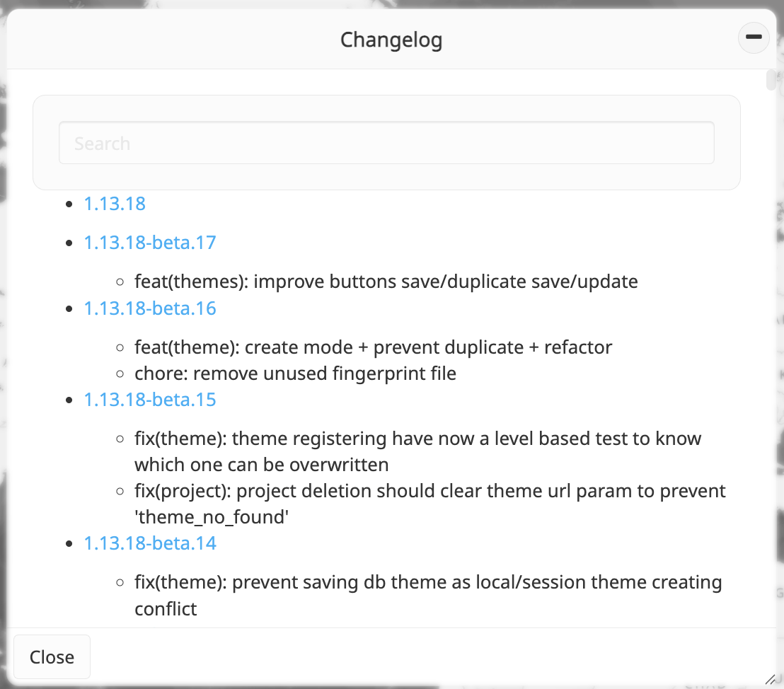Click the 'theme registering' fix entry
The height and width of the screenshot is (689, 784).
(417, 451)
